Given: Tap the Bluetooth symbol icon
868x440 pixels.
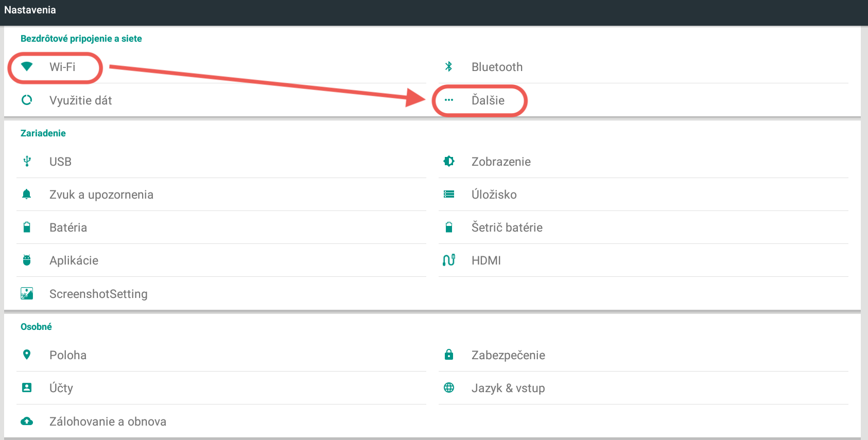Looking at the screenshot, I should (448, 66).
